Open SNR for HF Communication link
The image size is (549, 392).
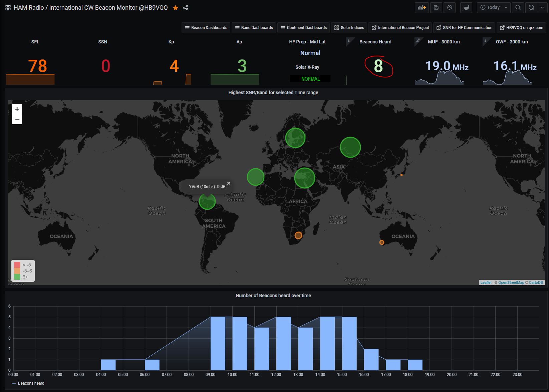pos(464,28)
